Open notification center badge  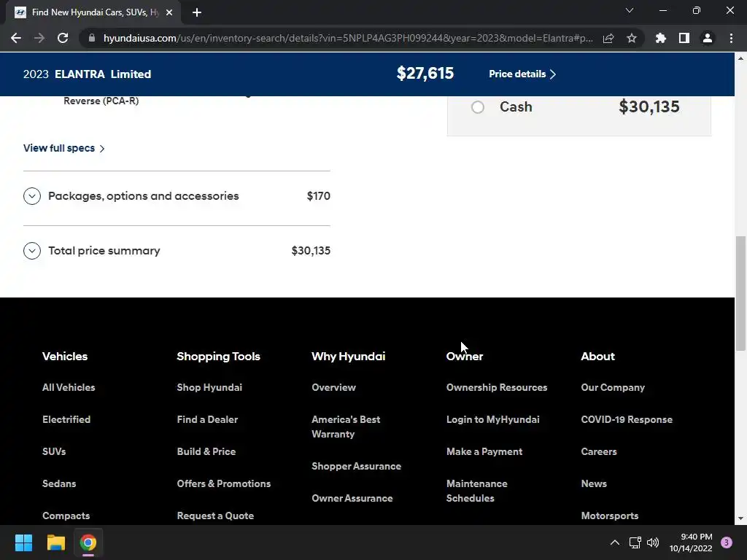[727, 542]
